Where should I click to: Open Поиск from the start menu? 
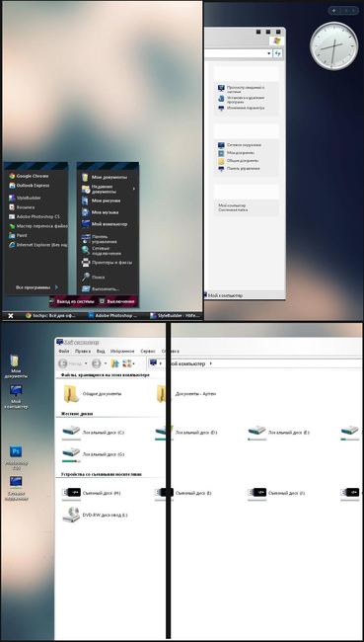click(94, 277)
